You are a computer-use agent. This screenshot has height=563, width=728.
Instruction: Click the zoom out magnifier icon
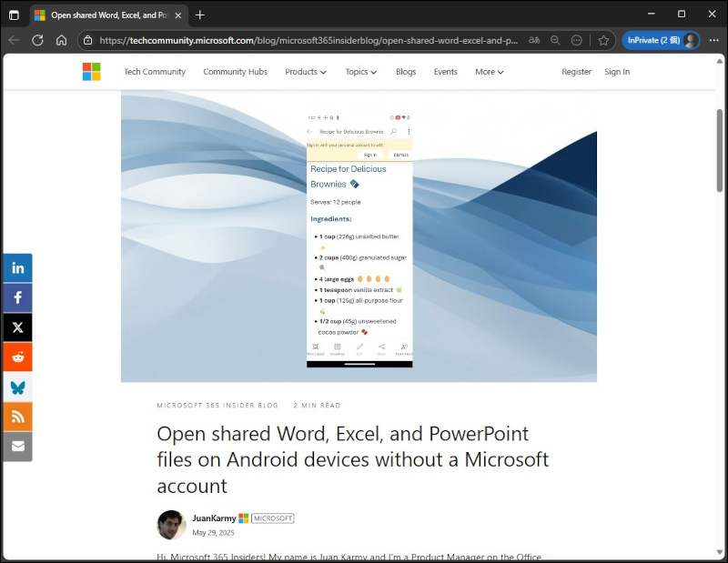tap(555, 40)
